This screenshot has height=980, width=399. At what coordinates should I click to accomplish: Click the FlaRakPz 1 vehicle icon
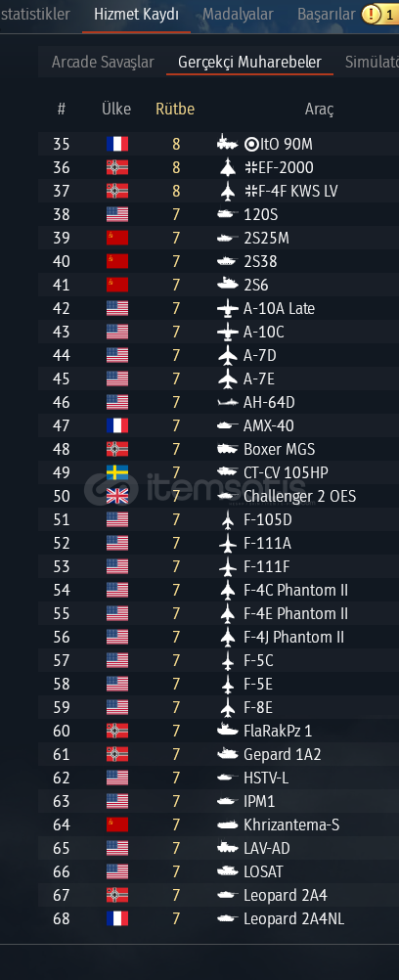click(x=227, y=731)
